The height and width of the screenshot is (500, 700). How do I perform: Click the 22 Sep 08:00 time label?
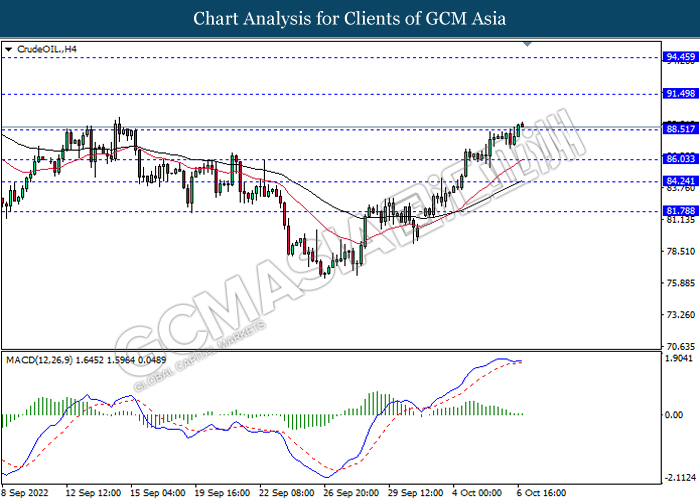click(x=287, y=493)
